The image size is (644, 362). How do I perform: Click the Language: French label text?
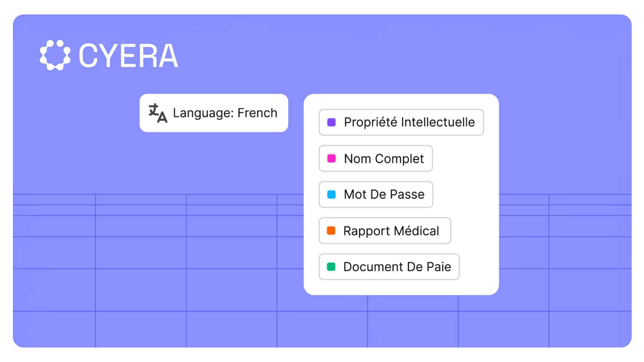225,113
